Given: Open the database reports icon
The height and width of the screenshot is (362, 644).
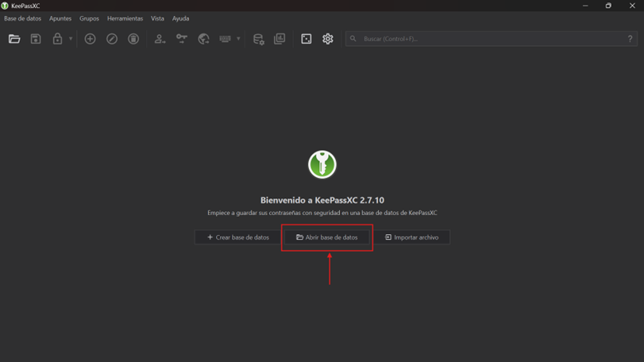Looking at the screenshot, I should [x=280, y=39].
